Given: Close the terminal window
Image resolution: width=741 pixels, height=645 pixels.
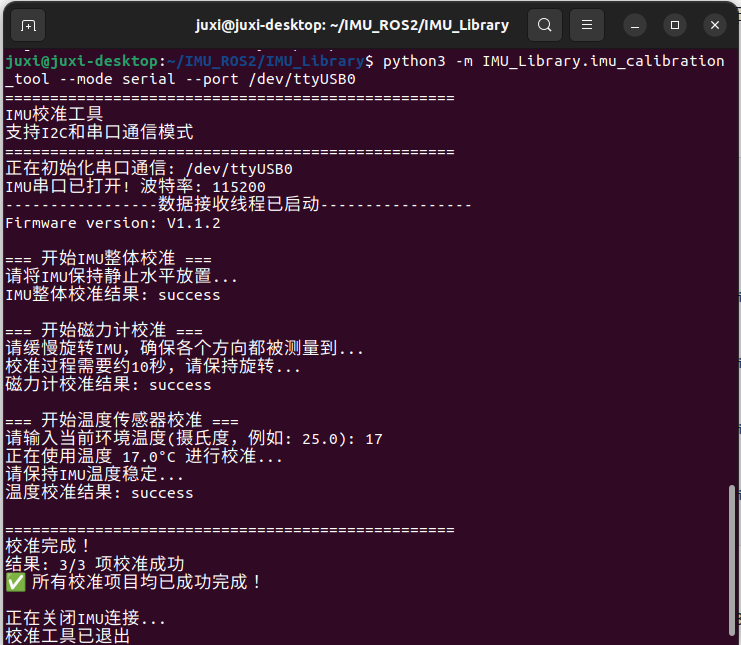Looking at the screenshot, I should pyautogui.click(x=715, y=25).
